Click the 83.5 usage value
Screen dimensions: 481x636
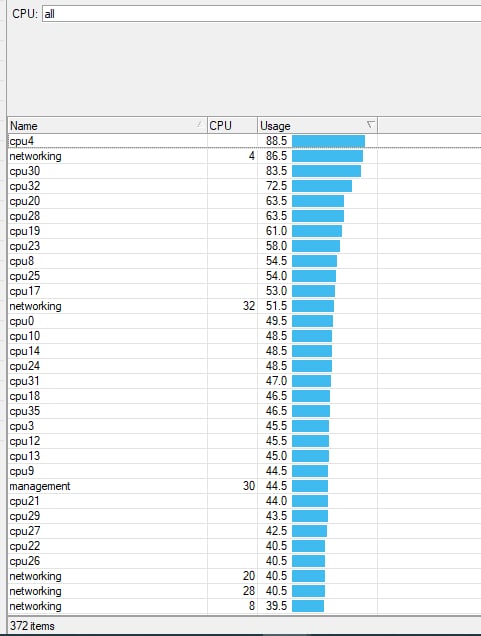tap(276, 171)
